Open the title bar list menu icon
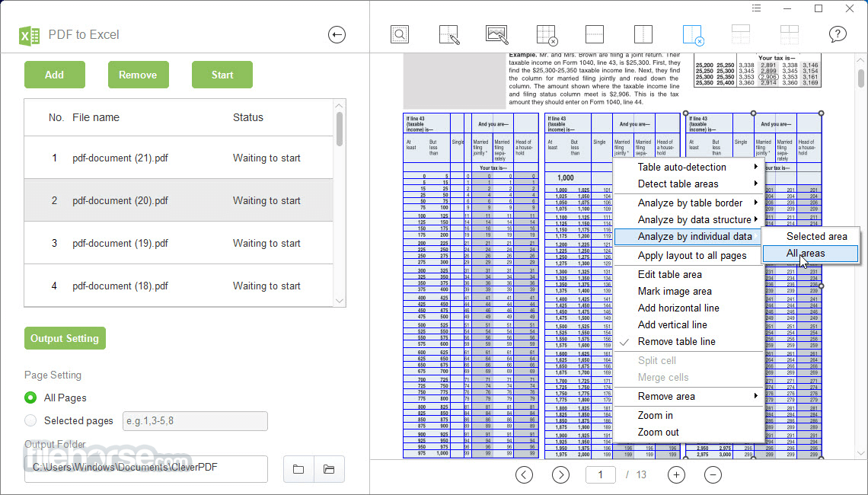Image resolution: width=868 pixels, height=495 pixels. point(756,8)
